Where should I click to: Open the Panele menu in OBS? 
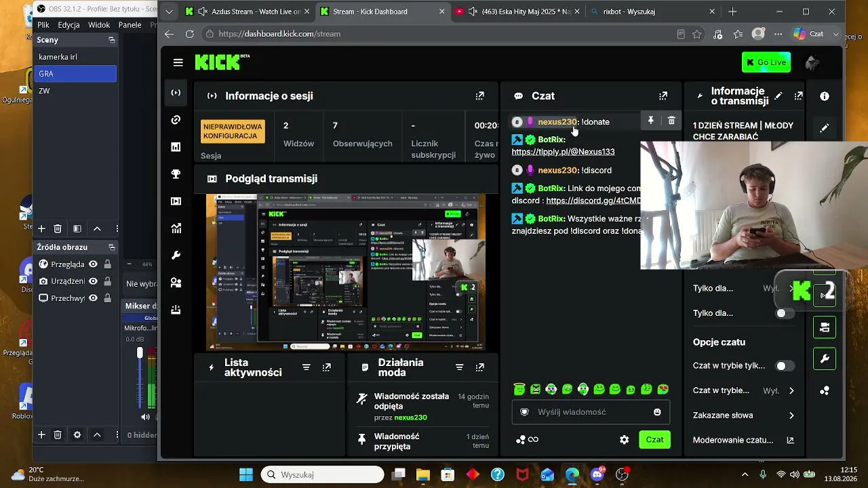pyautogui.click(x=130, y=25)
